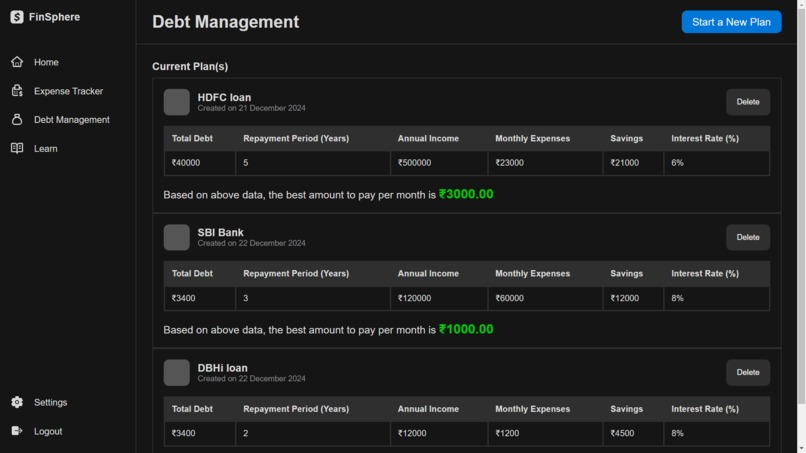Screen dimensions: 806x453
Task: Click DBHi loan's repayment period value 2
Action: (x=313, y=433)
